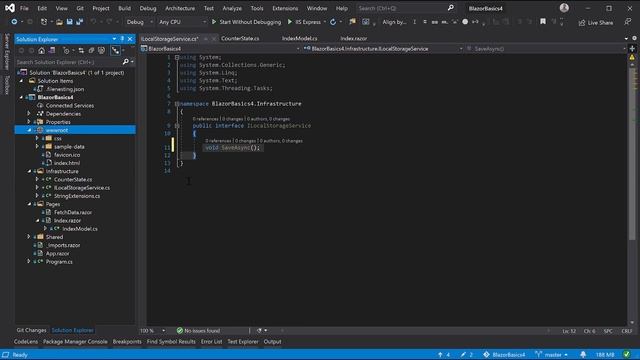Click the split editor plus icon
The width and height of the screenshot is (640, 360).
coord(632,49)
